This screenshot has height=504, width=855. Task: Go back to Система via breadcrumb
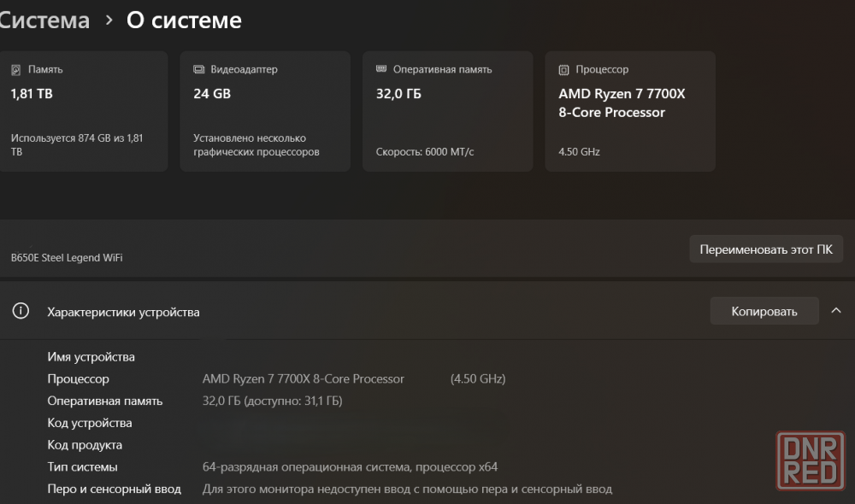[43, 21]
